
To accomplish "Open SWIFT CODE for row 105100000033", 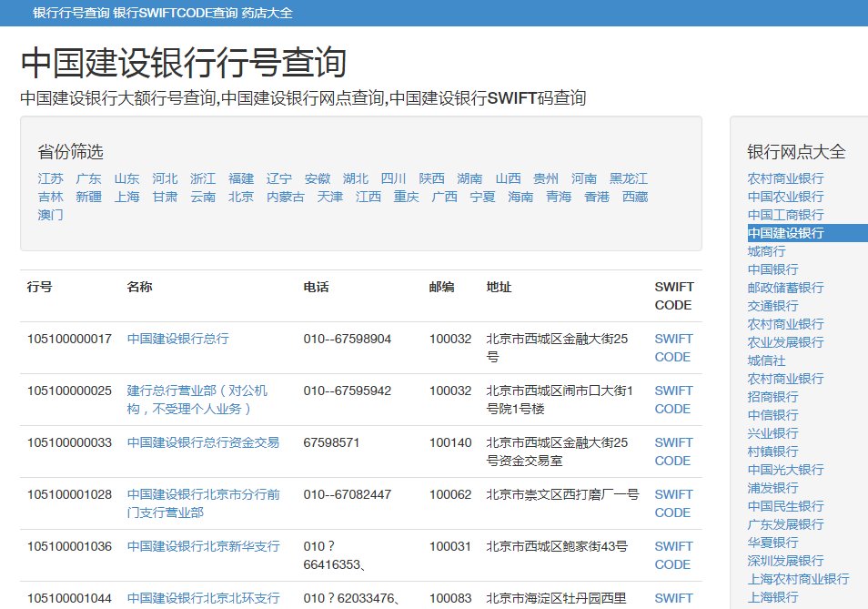I will (x=673, y=452).
